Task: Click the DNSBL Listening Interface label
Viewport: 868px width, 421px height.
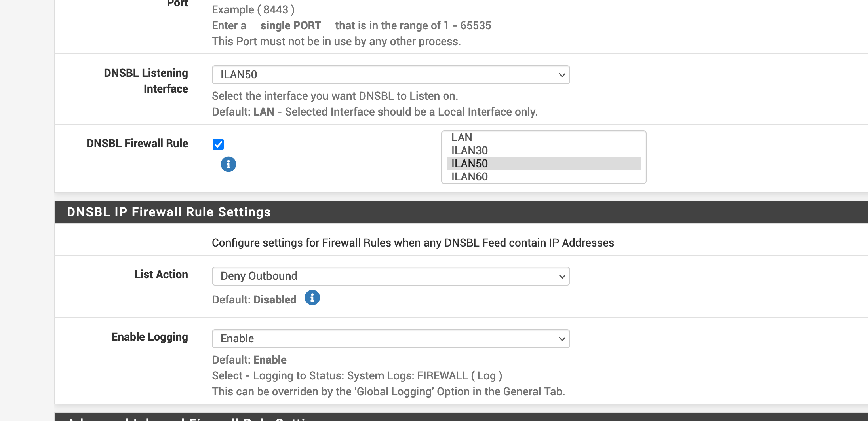Action: [146, 81]
